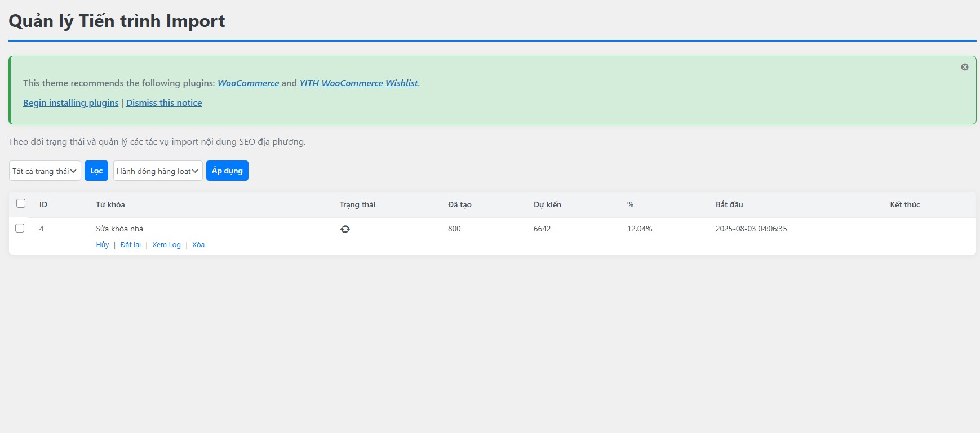Screen dimensions: 980x433
Task: Cancel the import with the "Hủy" link
Action: (x=103, y=245)
